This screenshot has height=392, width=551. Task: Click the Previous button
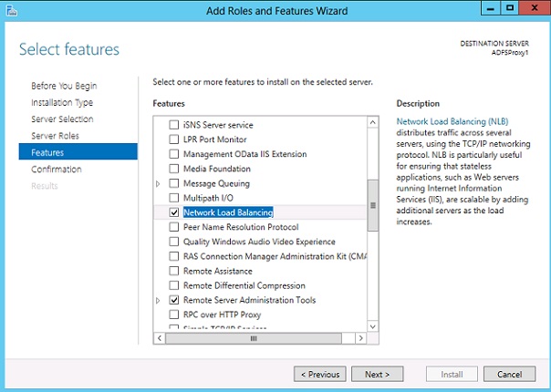tap(320, 374)
